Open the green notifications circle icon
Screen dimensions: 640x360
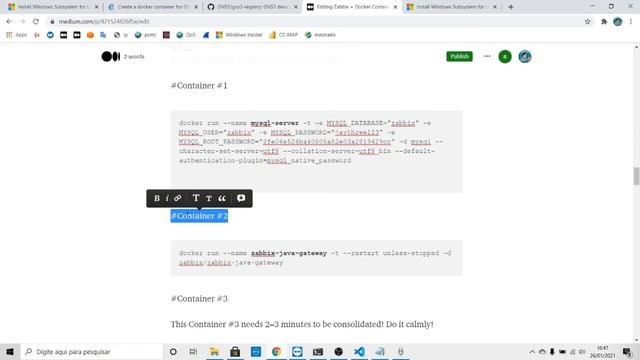pos(505,57)
